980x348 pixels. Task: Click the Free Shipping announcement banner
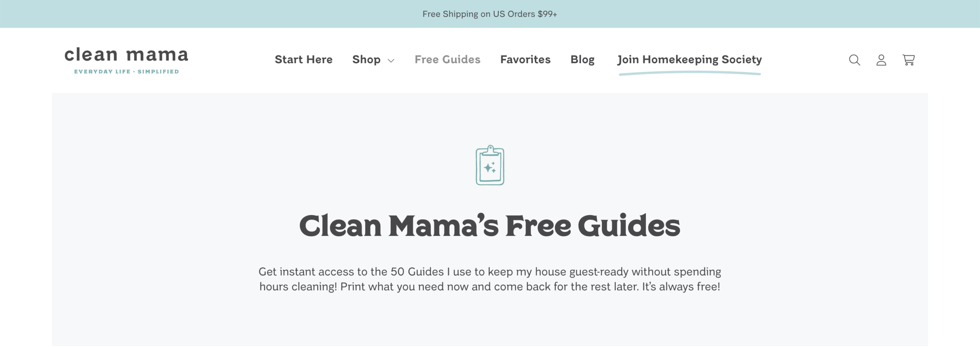pos(490,14)
